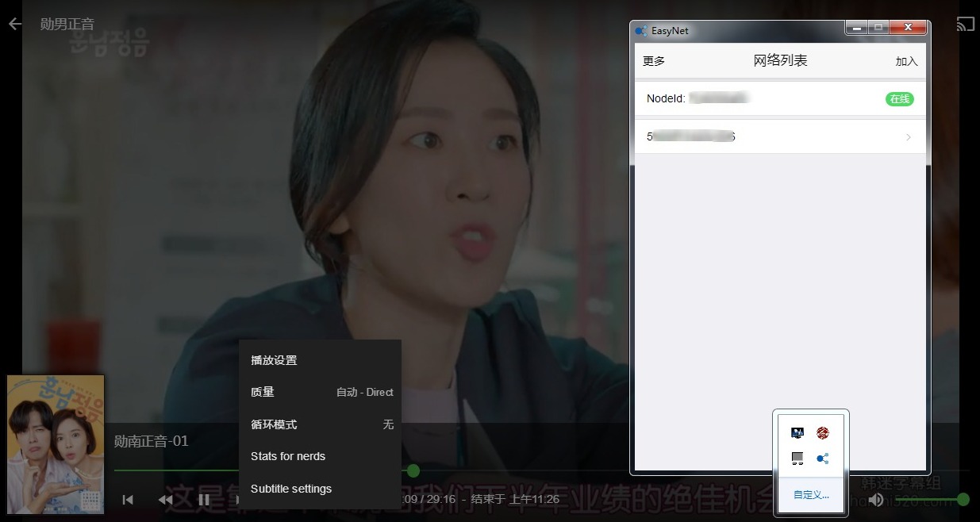Image resolution: width=980 pixels, height=522 pixels.
Task: Click the blue share icon in the tray
Action: pos(823,458)
